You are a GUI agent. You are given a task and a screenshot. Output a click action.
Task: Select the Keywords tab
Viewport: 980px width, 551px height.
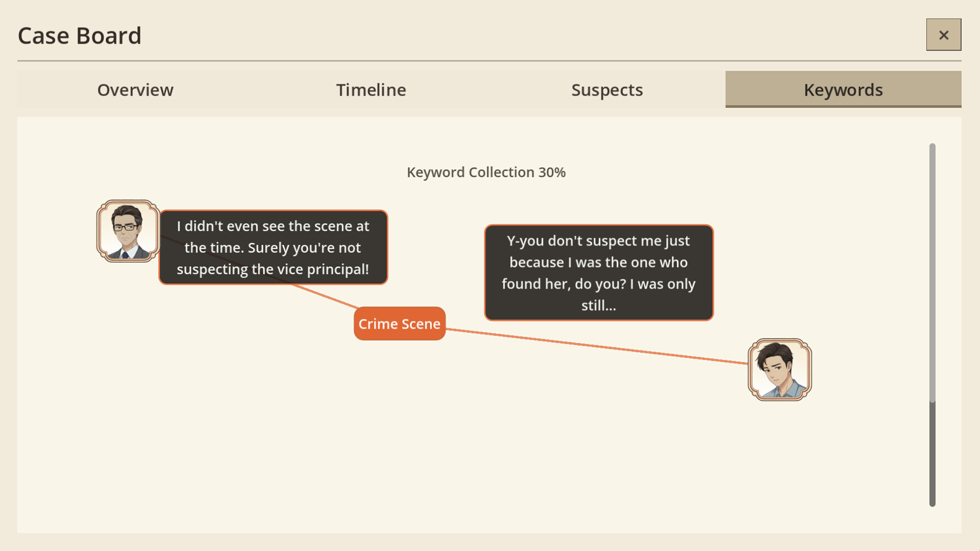(x=843, y=90)
